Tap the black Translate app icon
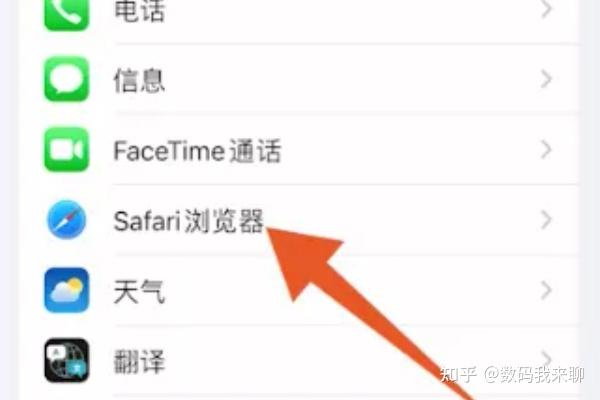600x400 pixels. tap(67, 360)
